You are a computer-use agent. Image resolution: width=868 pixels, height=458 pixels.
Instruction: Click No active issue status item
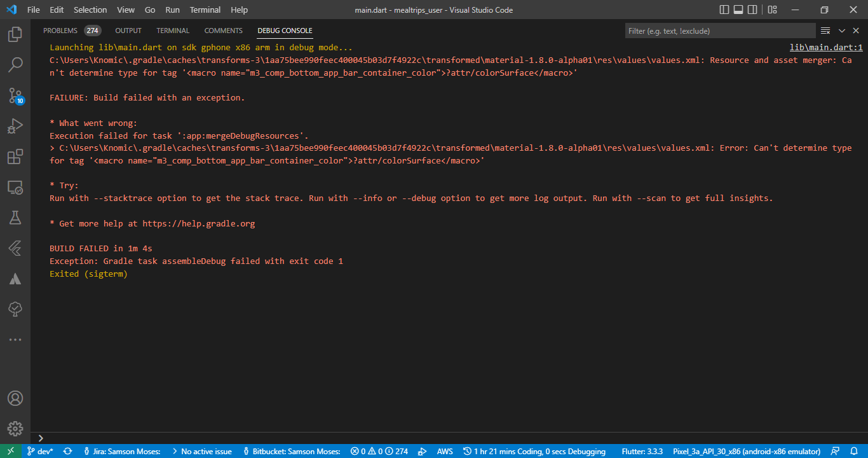201,451
